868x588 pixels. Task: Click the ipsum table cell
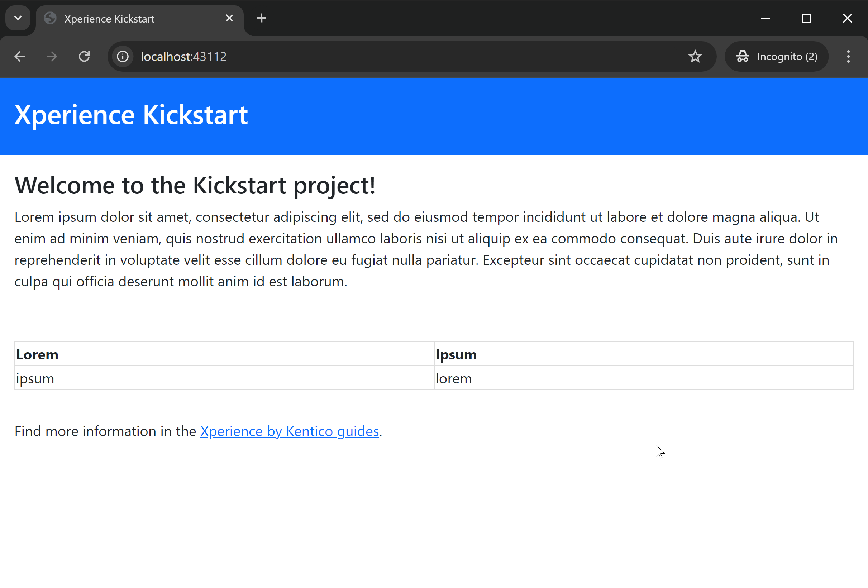pos(35,379)
